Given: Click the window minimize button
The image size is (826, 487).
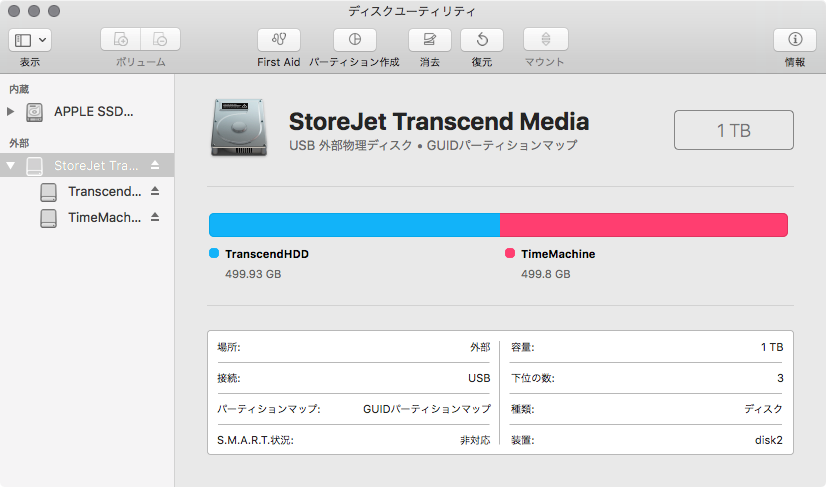Looking at the screenshot, I should (34, 11).
